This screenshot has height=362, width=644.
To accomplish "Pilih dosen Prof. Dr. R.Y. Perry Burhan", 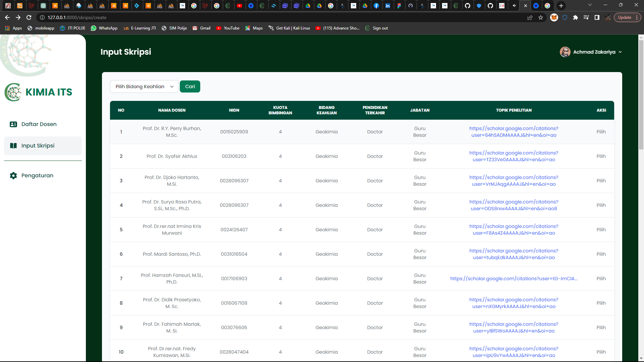I will click(x=601, y=132).
